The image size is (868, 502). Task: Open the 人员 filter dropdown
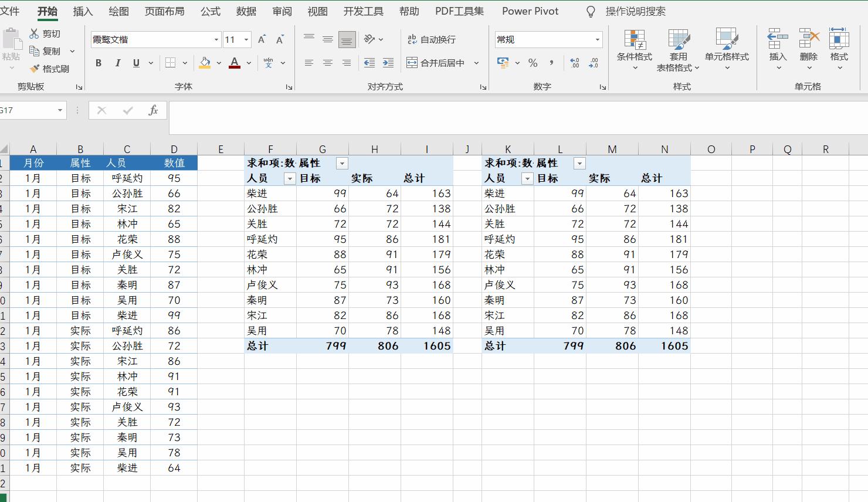pos(290,178)
